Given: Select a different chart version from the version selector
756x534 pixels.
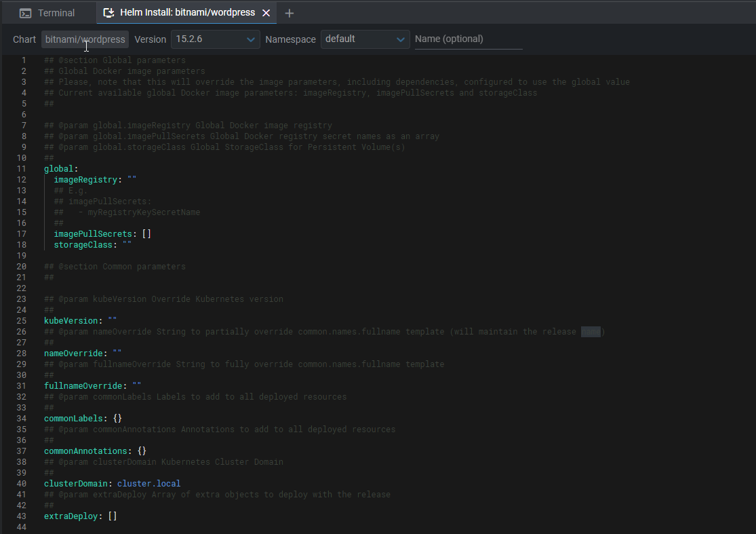Looking at the screenshot, I should [215, 39].
